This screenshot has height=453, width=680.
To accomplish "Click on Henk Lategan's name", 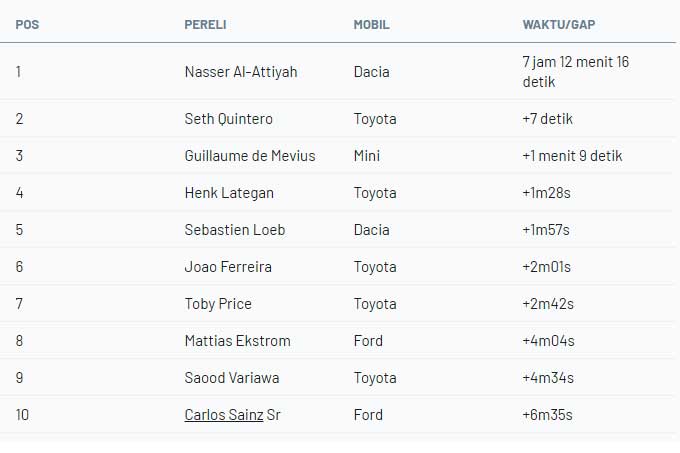I will [229, 193].
